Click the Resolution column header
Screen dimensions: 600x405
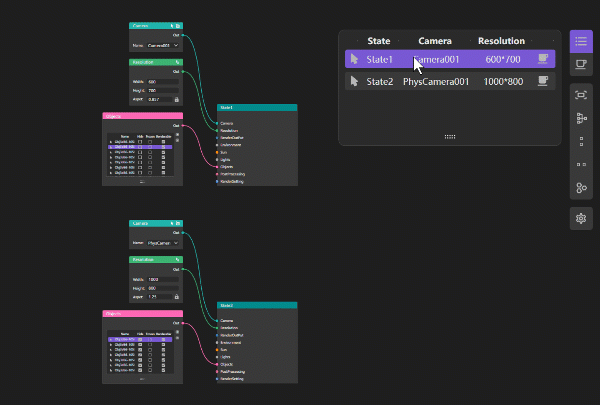point(500,41)
